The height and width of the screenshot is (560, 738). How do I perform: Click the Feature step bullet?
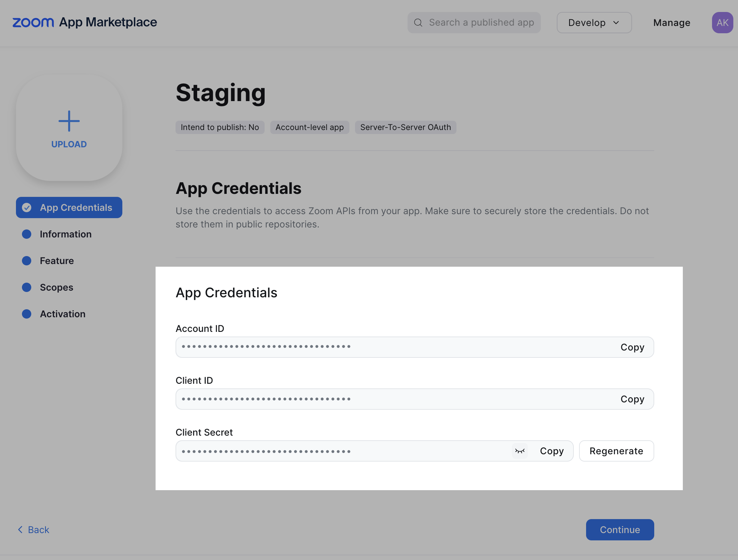coord(27,261)
